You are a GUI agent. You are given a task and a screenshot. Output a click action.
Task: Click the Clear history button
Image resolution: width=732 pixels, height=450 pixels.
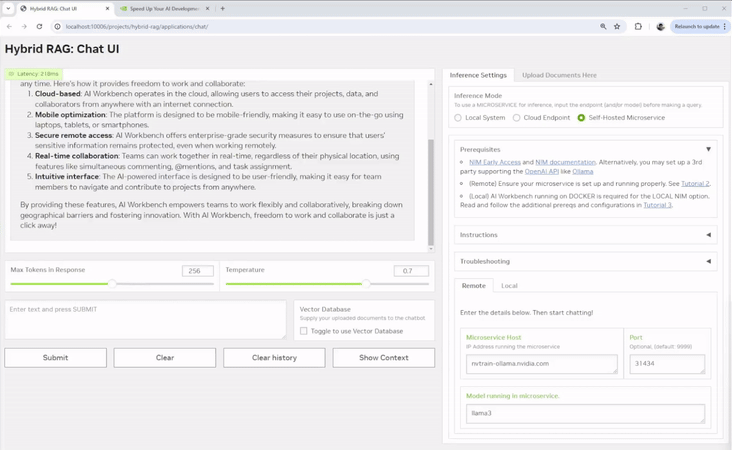point(274,358)
